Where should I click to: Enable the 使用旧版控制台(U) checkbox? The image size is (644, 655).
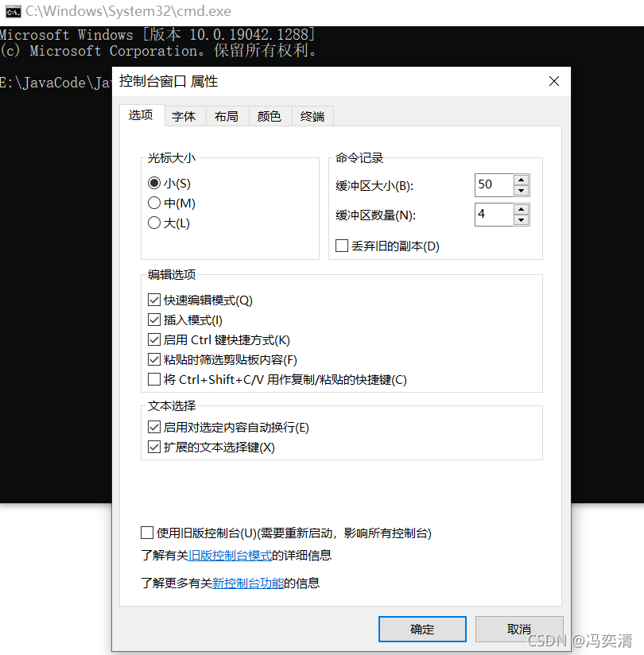147,533
